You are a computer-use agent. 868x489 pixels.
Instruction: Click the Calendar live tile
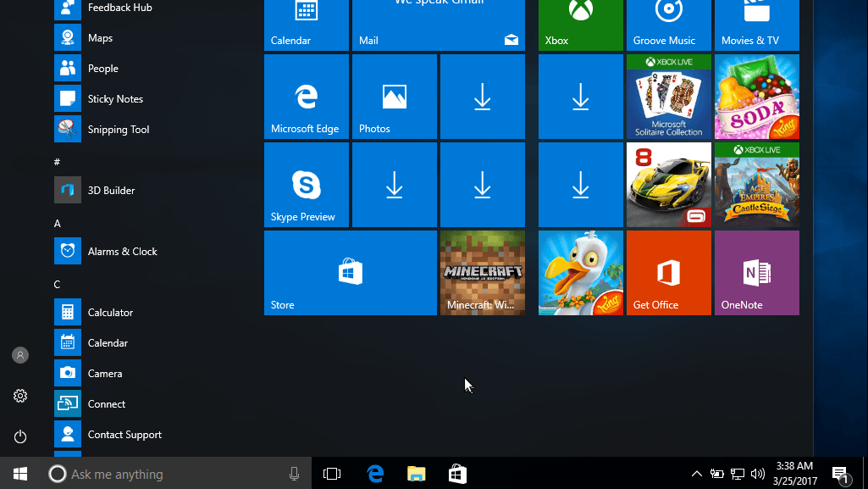coord(306,25)
